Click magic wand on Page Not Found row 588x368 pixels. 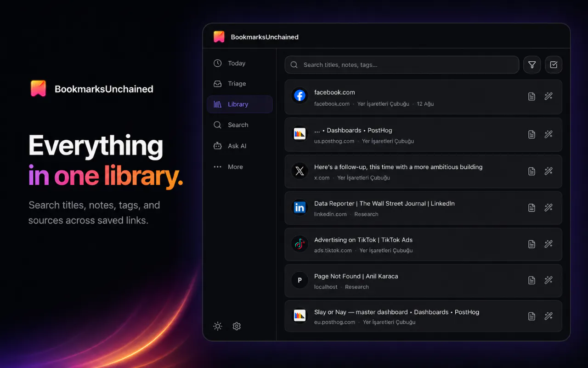pyautogui.click(x=548, y=280)
